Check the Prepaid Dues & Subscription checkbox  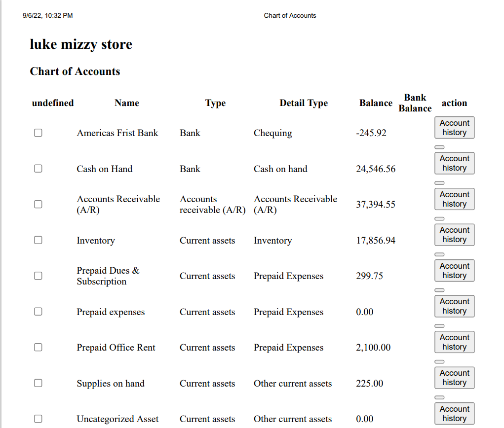[38, 276]
